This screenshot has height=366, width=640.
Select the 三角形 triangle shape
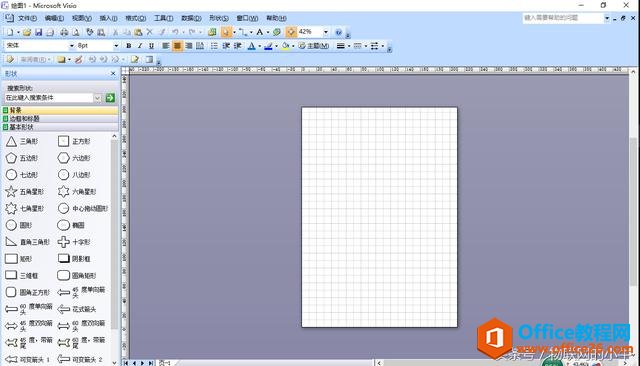(22, 141)
